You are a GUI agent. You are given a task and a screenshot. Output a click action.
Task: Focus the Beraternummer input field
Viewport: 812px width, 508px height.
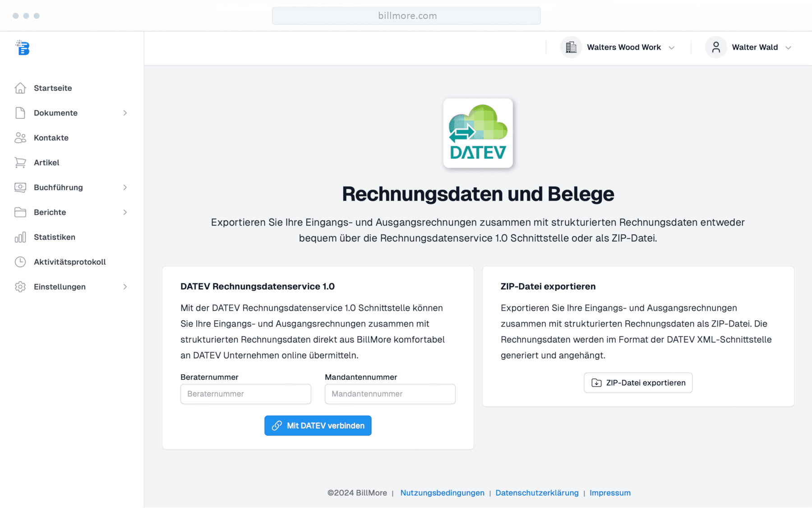click(246, 394)
